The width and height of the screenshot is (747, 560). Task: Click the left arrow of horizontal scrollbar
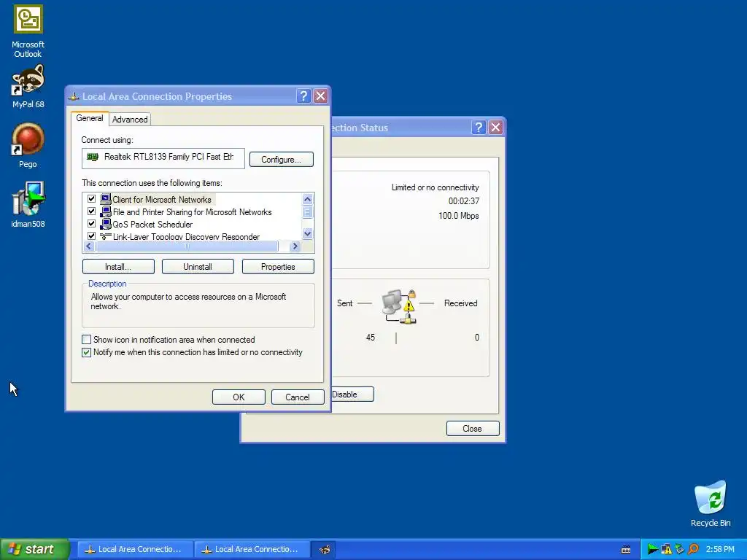click(x=89, y=246)
